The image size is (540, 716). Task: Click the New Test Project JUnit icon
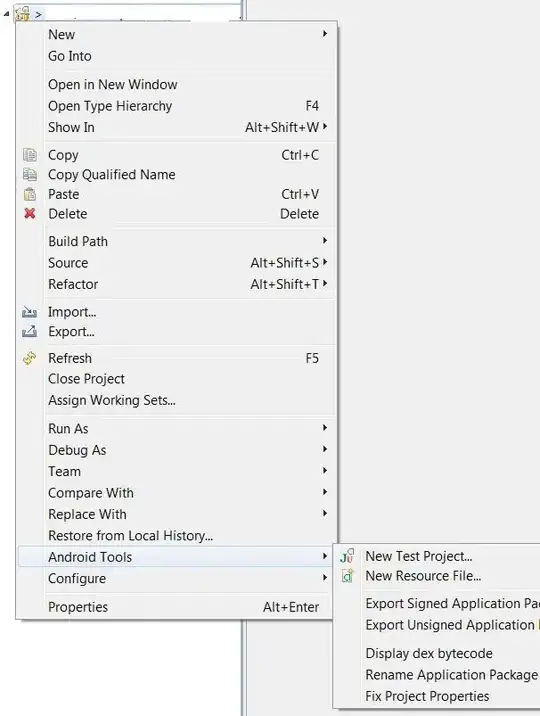click(x=347, y=556)
